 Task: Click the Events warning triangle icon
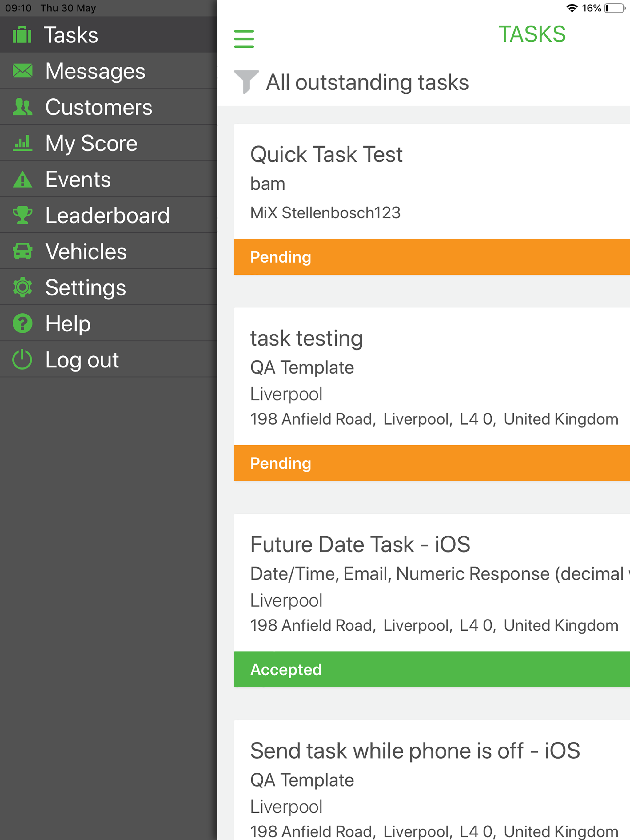tap(22, 179)
